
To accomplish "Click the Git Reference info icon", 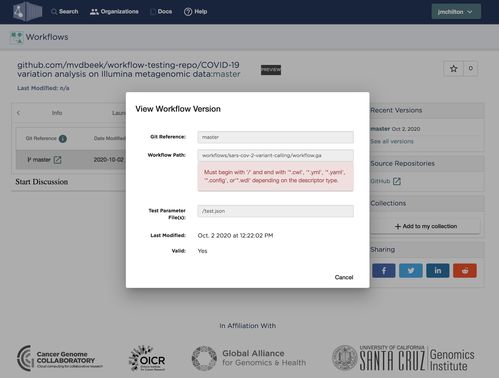I will point(63,138).
